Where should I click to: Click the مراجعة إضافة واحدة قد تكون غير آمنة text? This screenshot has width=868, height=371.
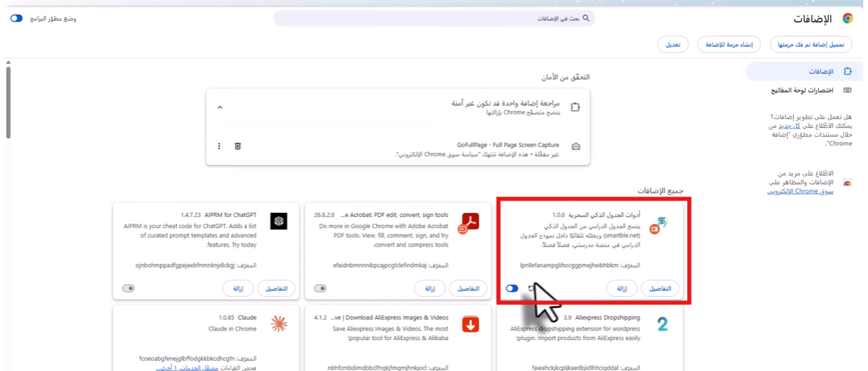[x=506, y=103]
